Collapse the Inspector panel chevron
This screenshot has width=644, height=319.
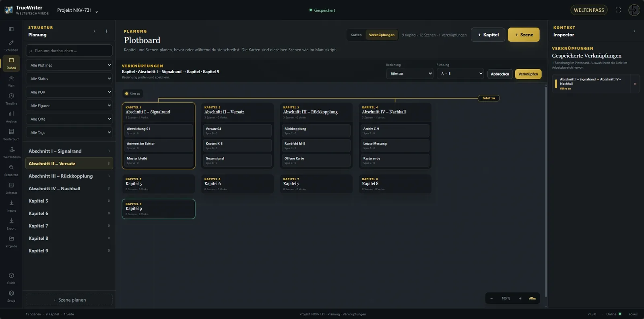point(634,31)
